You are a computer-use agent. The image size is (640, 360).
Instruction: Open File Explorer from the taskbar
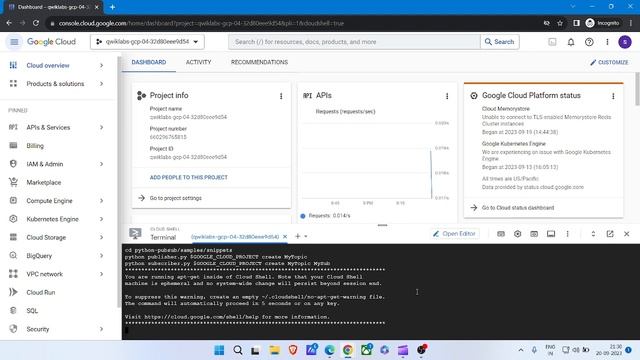(274, 350)
